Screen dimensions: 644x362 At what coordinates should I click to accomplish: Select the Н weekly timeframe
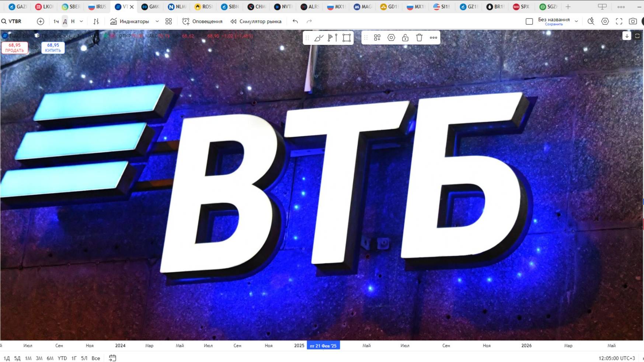[73, 21]
